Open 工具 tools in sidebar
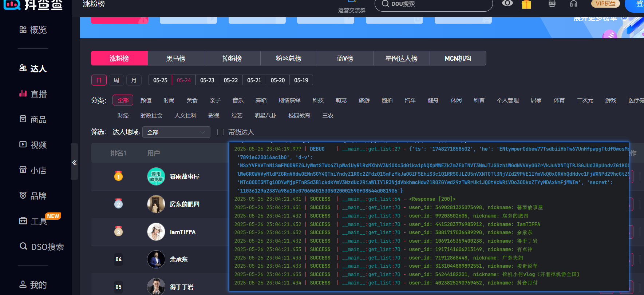Image resolution: width=644 pixels, height=295 pixels. [x=33, y=221]
